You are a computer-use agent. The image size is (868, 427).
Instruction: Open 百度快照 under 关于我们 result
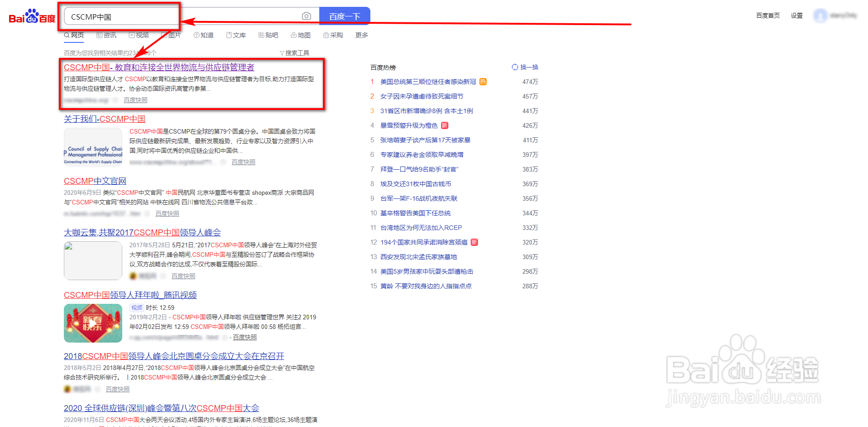[x=243, y=162]
